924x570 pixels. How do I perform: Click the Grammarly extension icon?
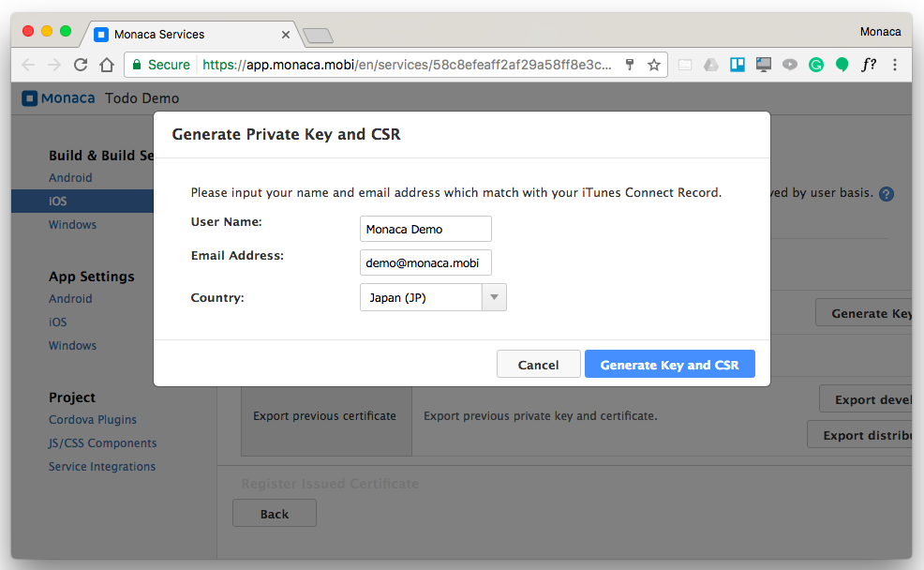[816, 65]
